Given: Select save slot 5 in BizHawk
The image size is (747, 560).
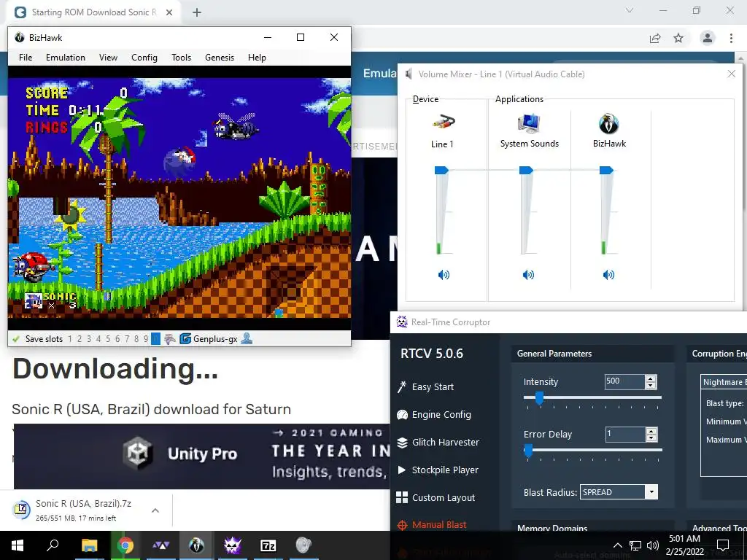Looking at the screenshot, I should 108,339.
